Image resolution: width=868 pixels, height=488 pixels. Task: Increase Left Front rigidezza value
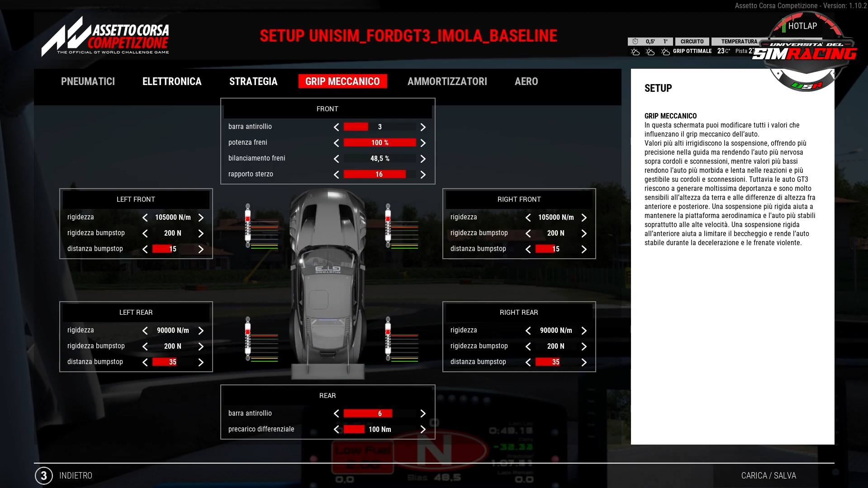pyautogui.click(x=201, y=218)
